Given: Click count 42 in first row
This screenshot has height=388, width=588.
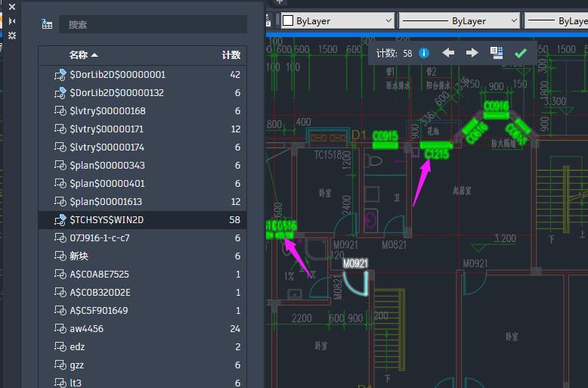Looking at the screenshot, I should click(235, 75).
